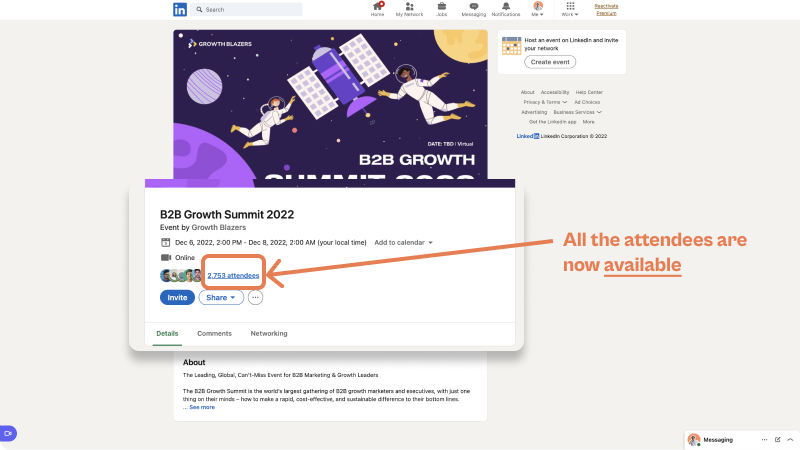Expand Business Services dropdown
Image resolution: width=800 pixels, height=450 pixels.
tap(578, 112)
